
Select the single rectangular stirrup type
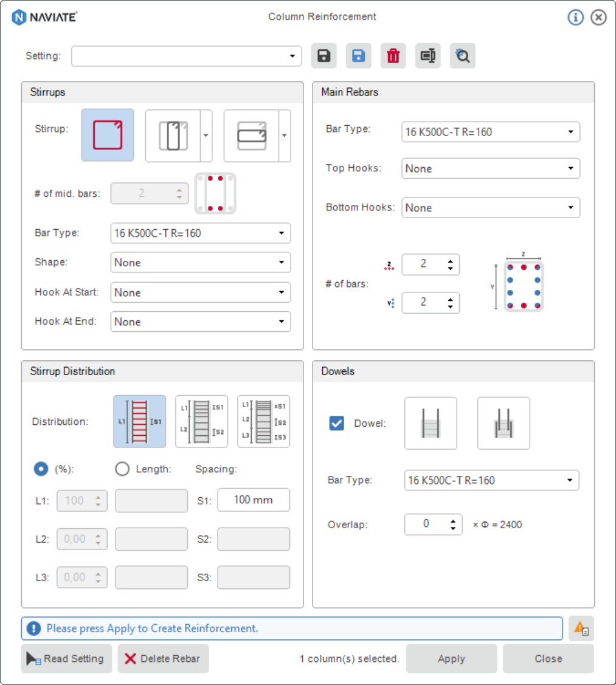pos(108,135)
